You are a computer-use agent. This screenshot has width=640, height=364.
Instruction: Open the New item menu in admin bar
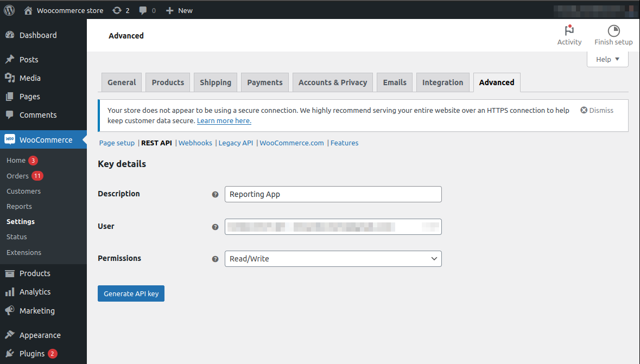click(x=179, y=10)
